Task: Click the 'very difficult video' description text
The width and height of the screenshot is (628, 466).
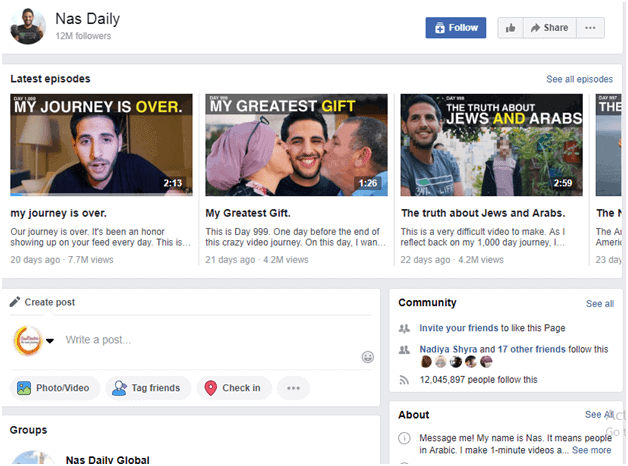Action: [x=483, y=237]
